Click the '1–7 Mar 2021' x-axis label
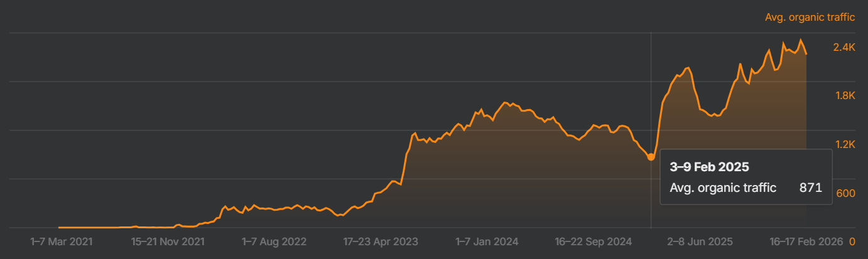The height and width of the screenshot is (259, 868). [61, 241]
